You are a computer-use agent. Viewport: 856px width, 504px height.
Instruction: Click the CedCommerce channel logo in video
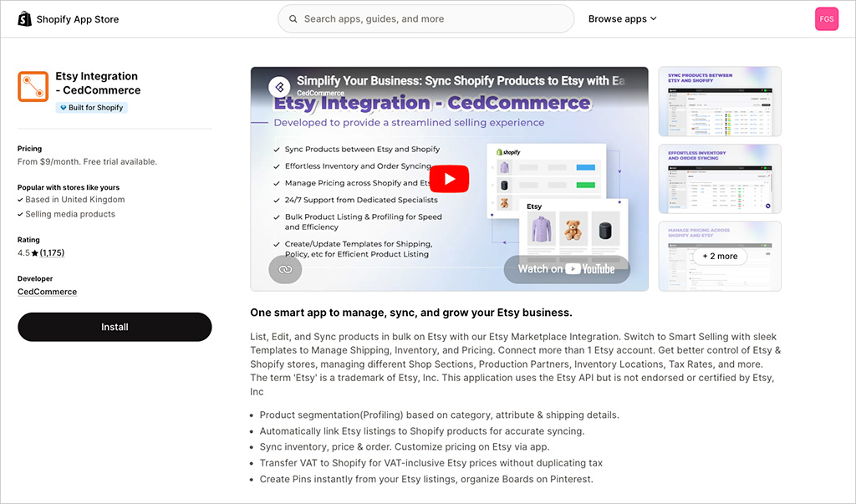coord(279,86)
